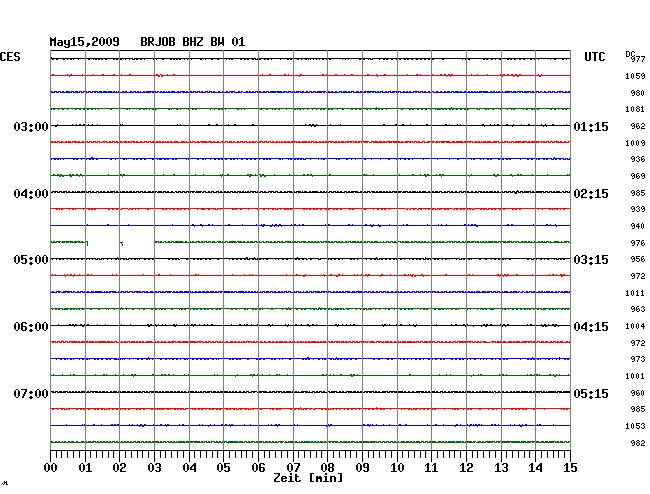Click minute mark 13 on time axis
The height and width of the screenshot is (494, 650).
tap(501, 467)
